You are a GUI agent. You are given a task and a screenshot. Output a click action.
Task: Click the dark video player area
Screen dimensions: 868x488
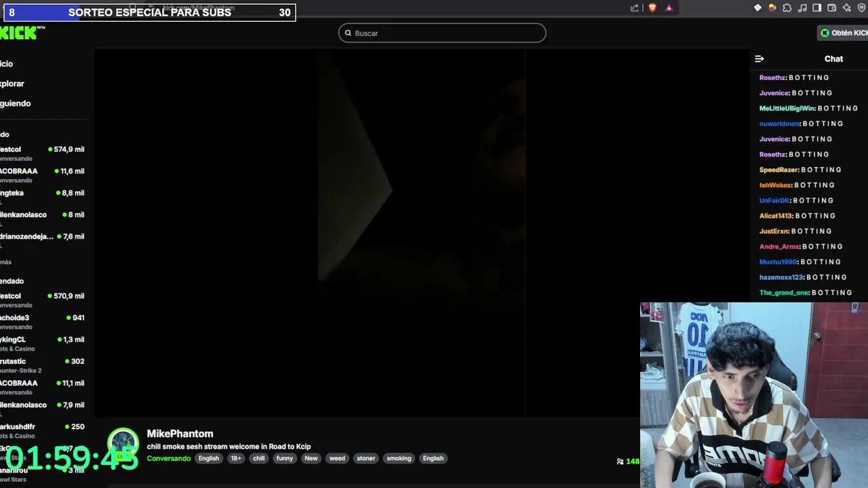click(x=421, y=232)
